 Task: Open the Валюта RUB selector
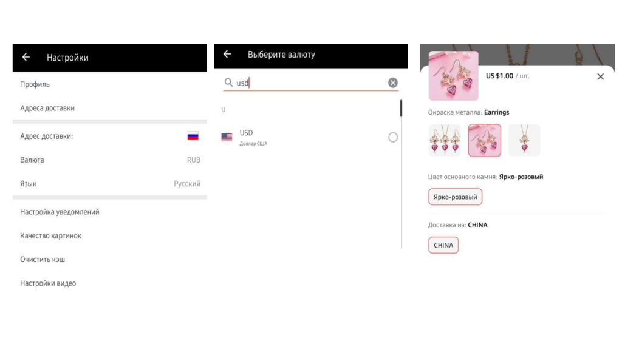pyautogui.click(x=109, y=160)
